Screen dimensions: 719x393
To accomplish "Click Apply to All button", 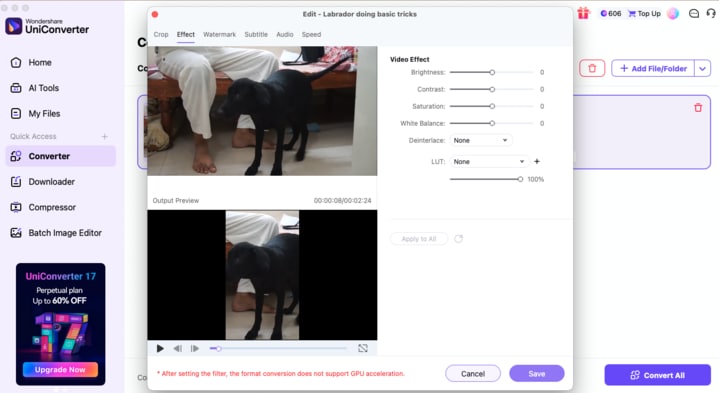I will [x=419, y=239].
